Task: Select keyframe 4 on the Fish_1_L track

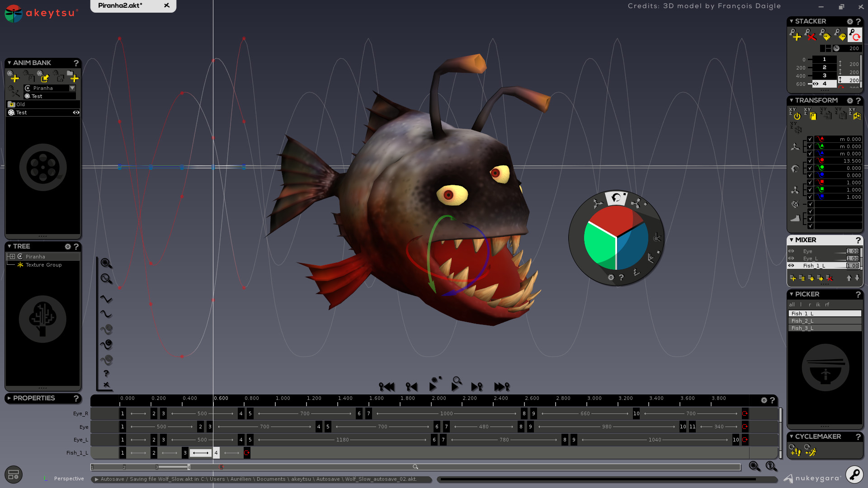Action: pos(216,453)
